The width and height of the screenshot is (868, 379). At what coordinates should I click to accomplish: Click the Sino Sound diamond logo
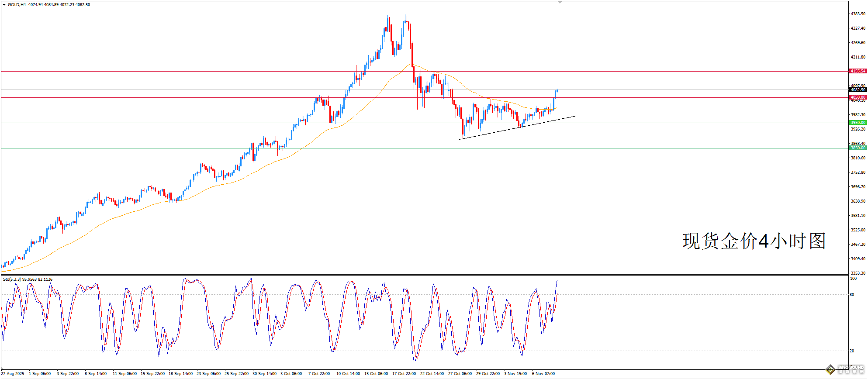[x=830, y=370]
